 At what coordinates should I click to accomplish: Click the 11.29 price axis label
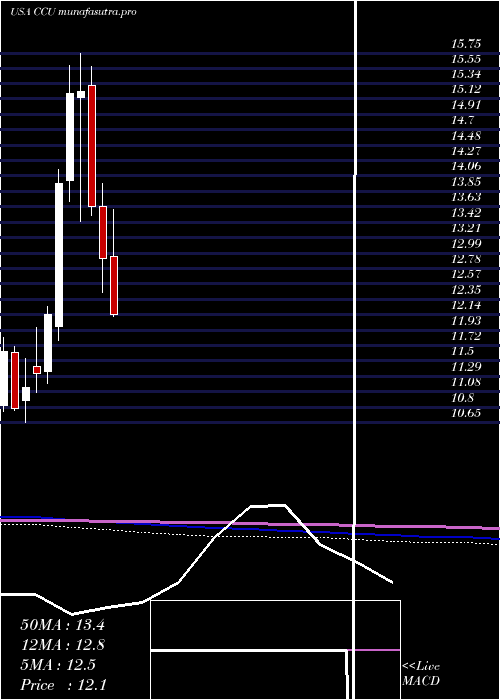pyautogui.click(x=466, y=367)
